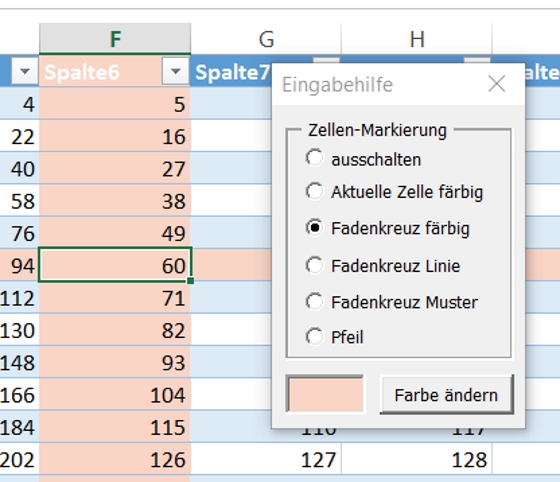Image resolution: width=560 pixels, height=482 pixels.
Task: Click the 'Farbe ändern' button
Action: 446,395
